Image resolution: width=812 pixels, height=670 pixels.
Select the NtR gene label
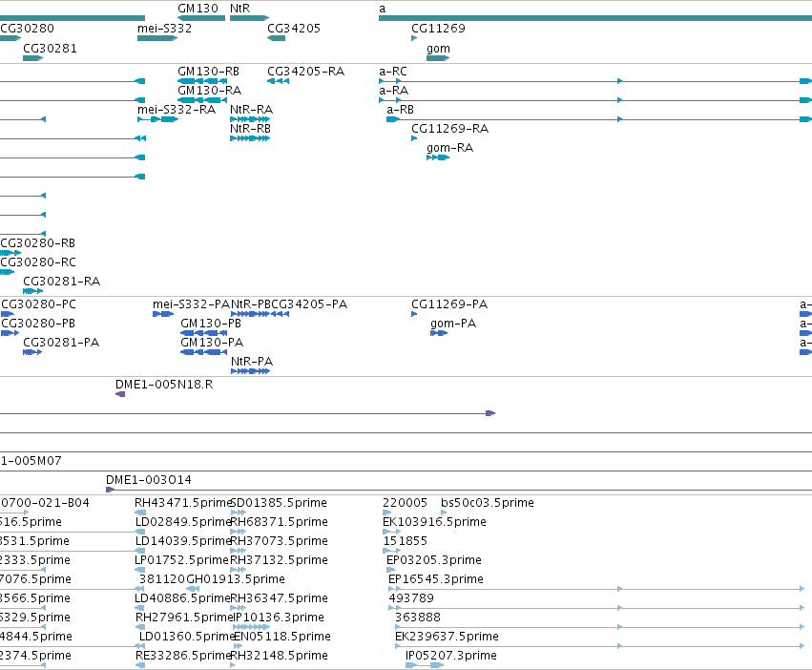[239, 9]
